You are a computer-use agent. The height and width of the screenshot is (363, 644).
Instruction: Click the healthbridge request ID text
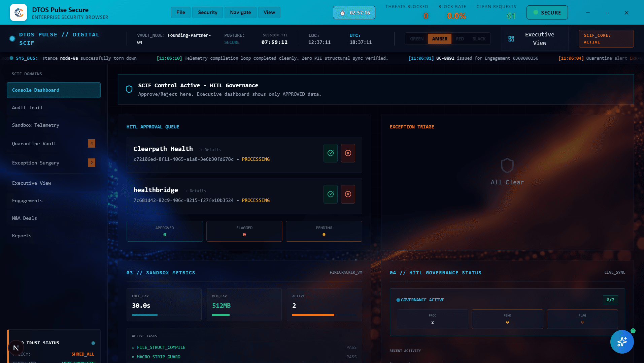(183, 200)
